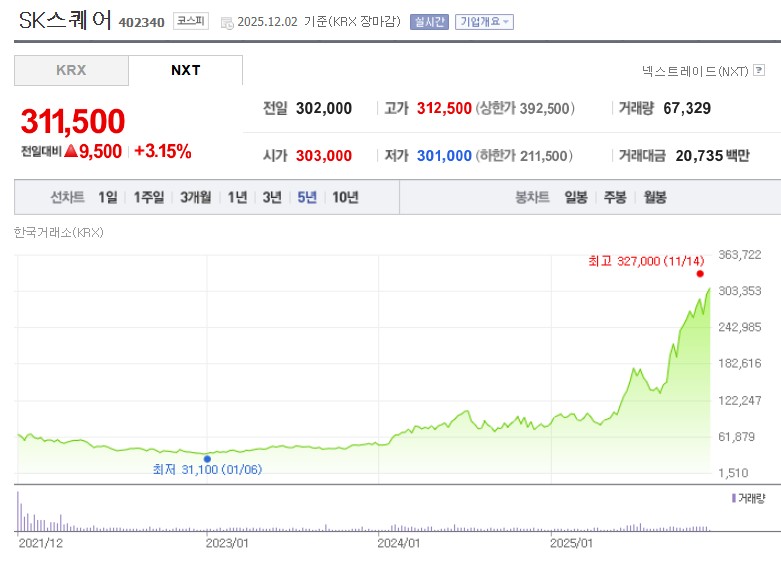Switch to 주봉 weekly candle chart
Viewport: 781px width, 563px height.
pyautogui.click(x=615, y=197)
